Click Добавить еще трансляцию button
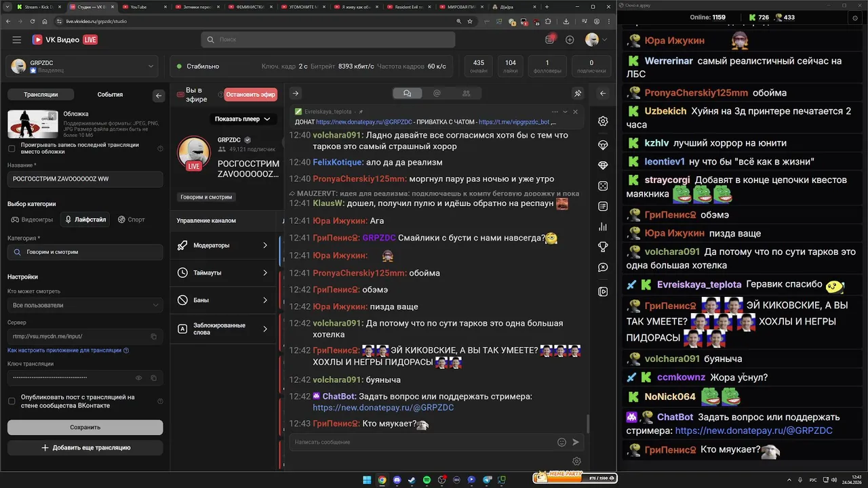 tap(85, 447)
